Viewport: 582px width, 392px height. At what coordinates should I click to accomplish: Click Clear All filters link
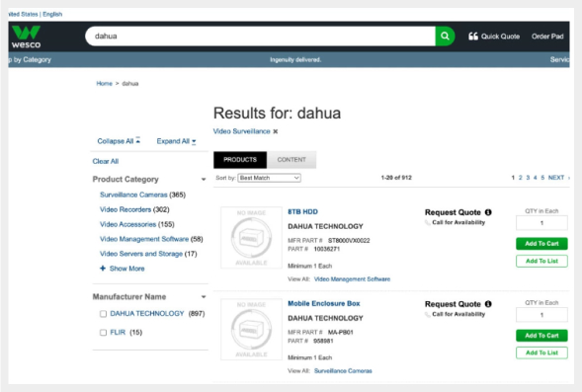click(106, 161)
